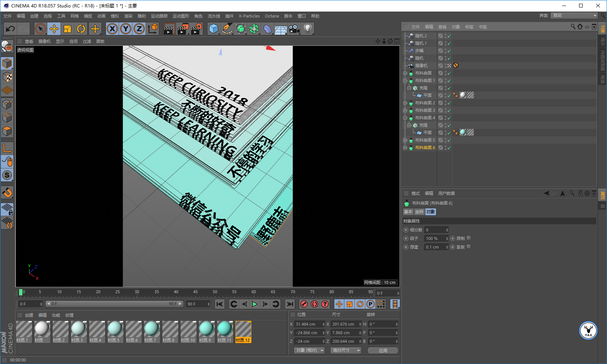Add a Floor environment object
Screen dimensions: 607x364
click(281, 29)
